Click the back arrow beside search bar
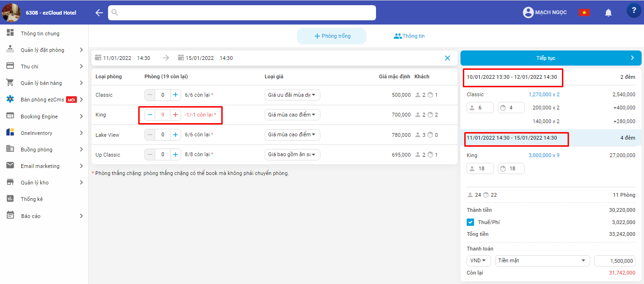644x284 pixels. pos(99,13)
